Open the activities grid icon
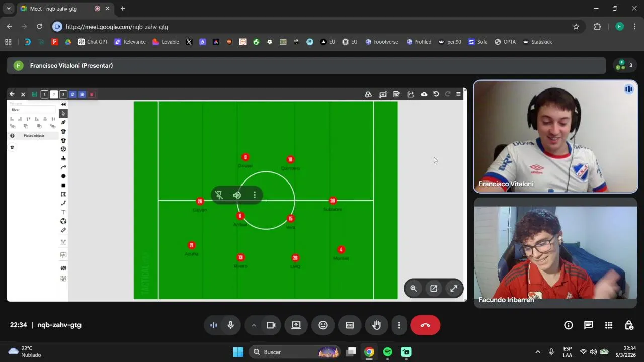This screenshot has height=362, width=644. pyautogui.click(x=609, y=325)
